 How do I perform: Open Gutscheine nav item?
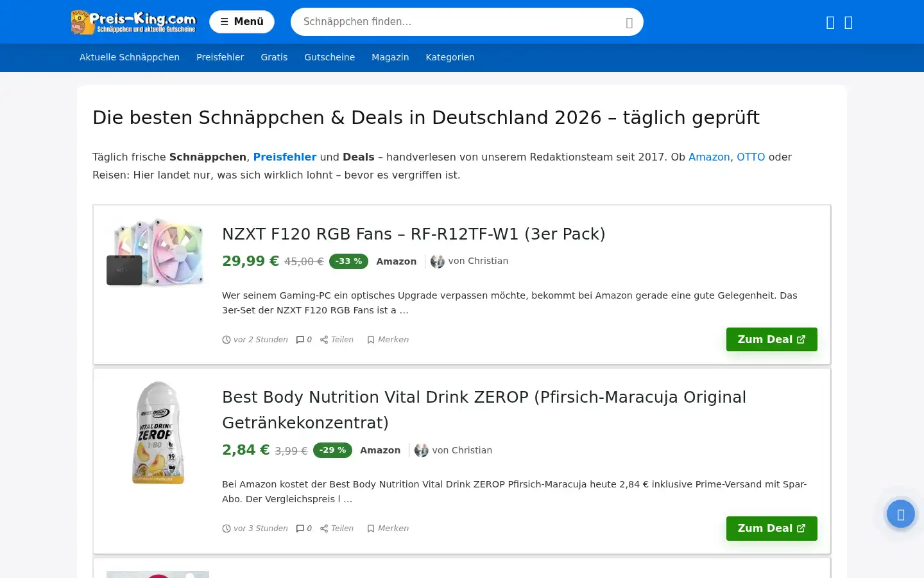pyautogui.click(x=329, y=57)
